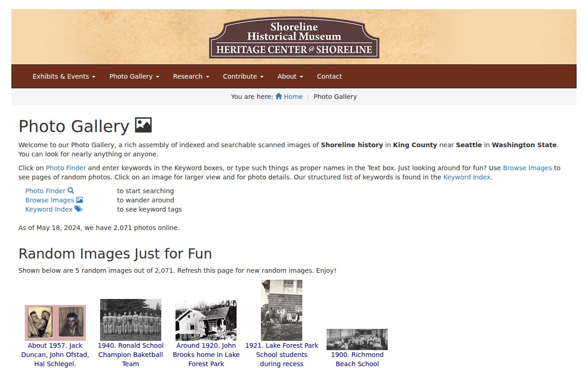This screenshot has height=368, width=588.
Task: Click the 'As of May 18, 2024' photo count text
Action: tap(99, 228)
